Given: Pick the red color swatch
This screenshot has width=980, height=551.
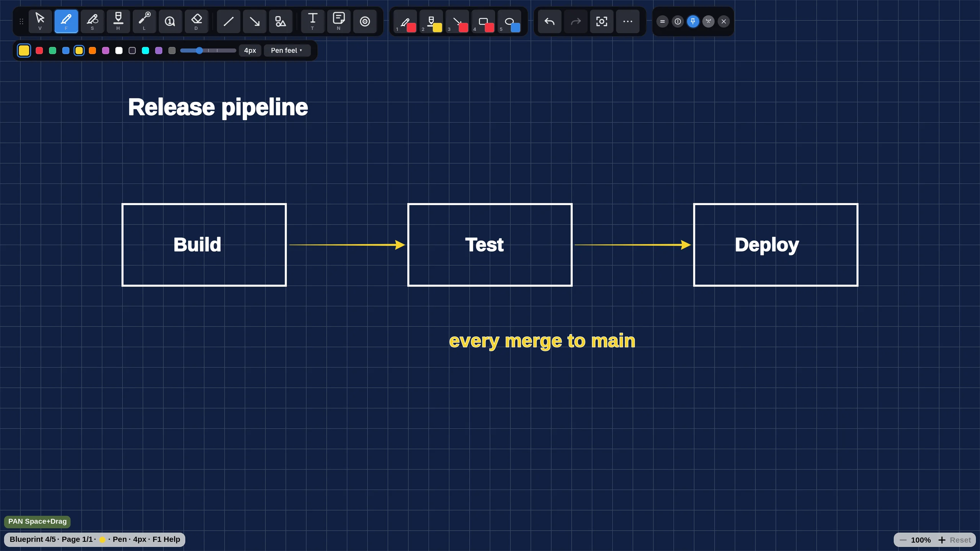Looking at the screenshot, I should point(39,51).
